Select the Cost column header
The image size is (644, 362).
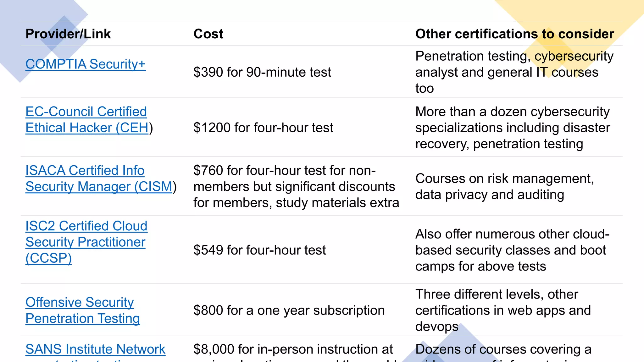(208, 34)
